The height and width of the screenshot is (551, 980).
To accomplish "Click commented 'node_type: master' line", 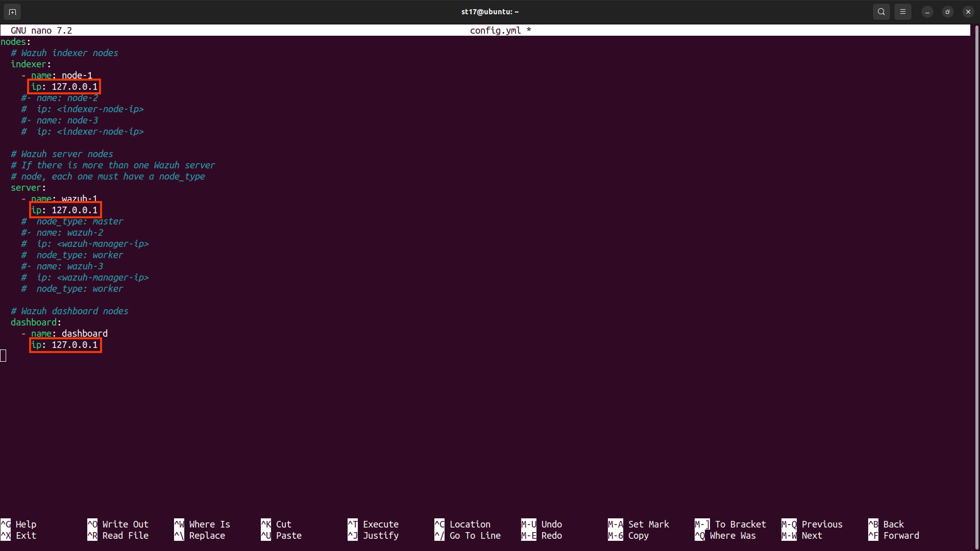I will coord(72,221).
